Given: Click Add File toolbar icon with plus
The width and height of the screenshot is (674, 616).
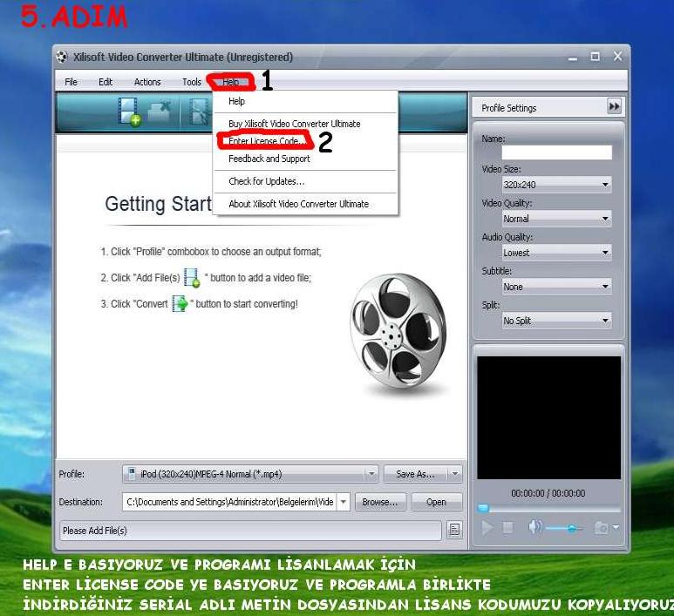Looking at the screenshot, I should point(129,112).
